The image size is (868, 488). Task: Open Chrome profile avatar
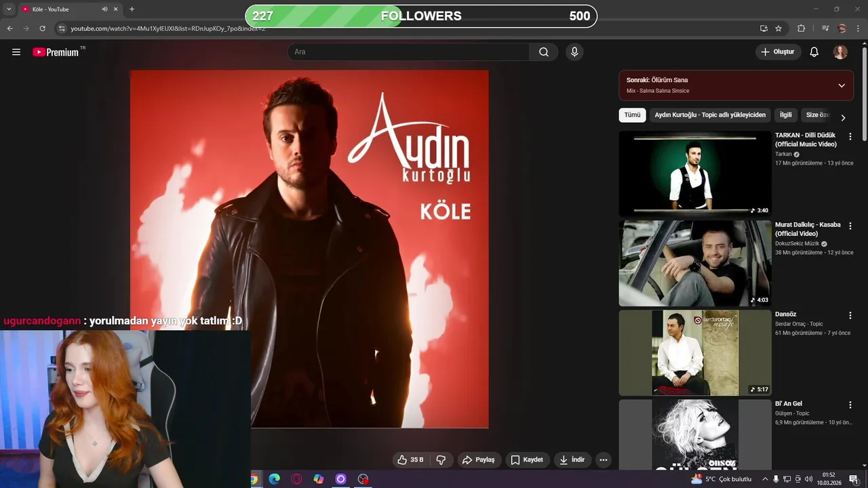[842, 28]
